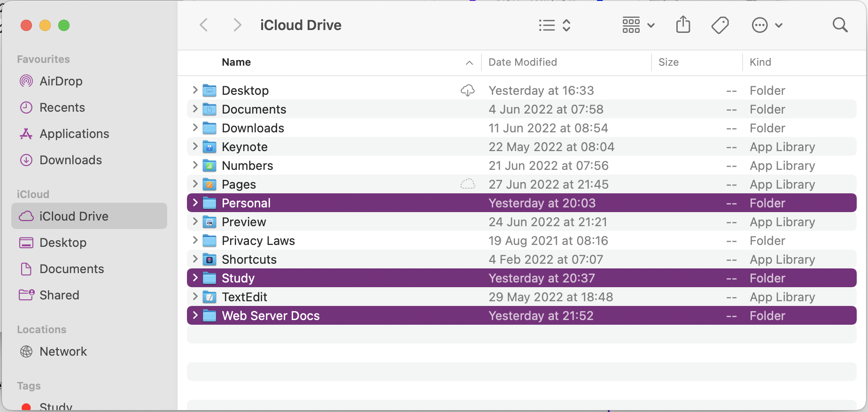The width and height of the screenshot is (868, 412).
Task: Open the More actions ellipsis menu
Action: [767, 25]
